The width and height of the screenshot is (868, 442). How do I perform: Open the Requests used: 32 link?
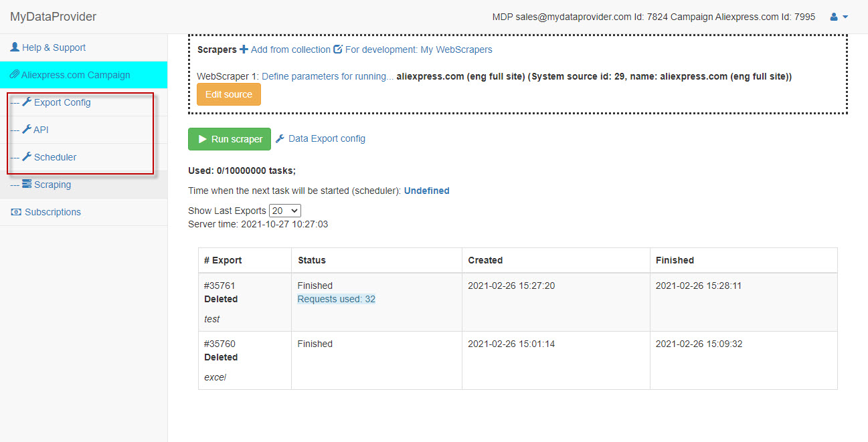click(336, 299)
